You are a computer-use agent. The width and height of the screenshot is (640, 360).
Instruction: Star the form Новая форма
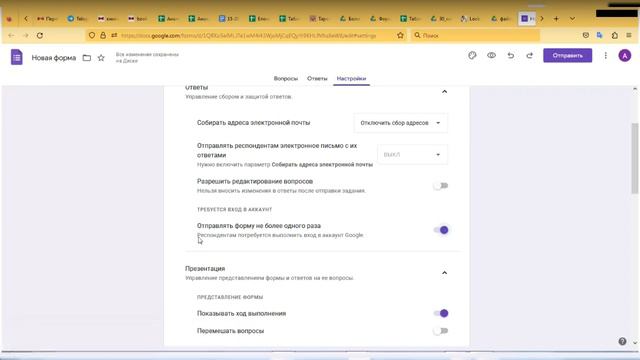click(x=101, y=58)
